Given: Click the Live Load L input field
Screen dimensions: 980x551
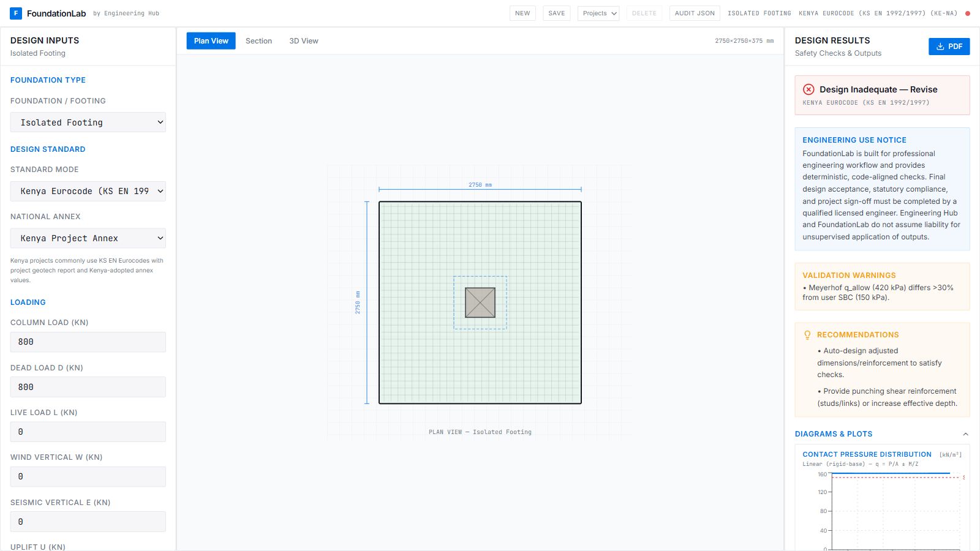Looking at the screenshot, I should (x=88, y=432).
